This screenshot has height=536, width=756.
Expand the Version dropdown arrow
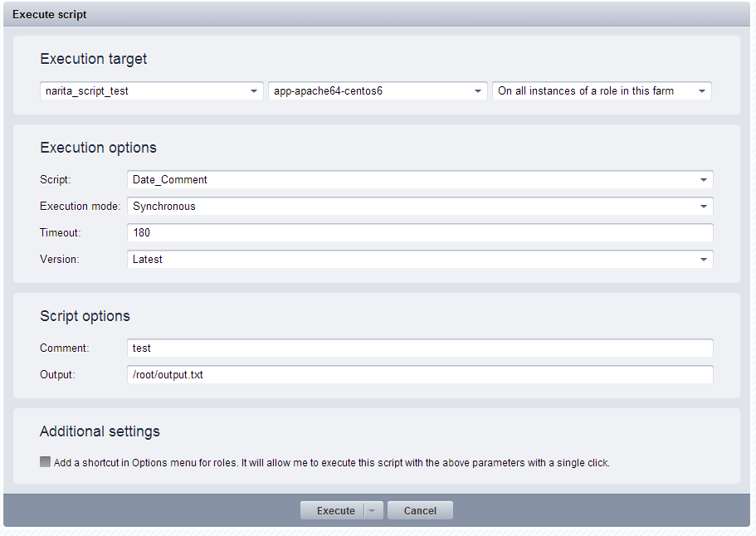click(x=704, y=260)
